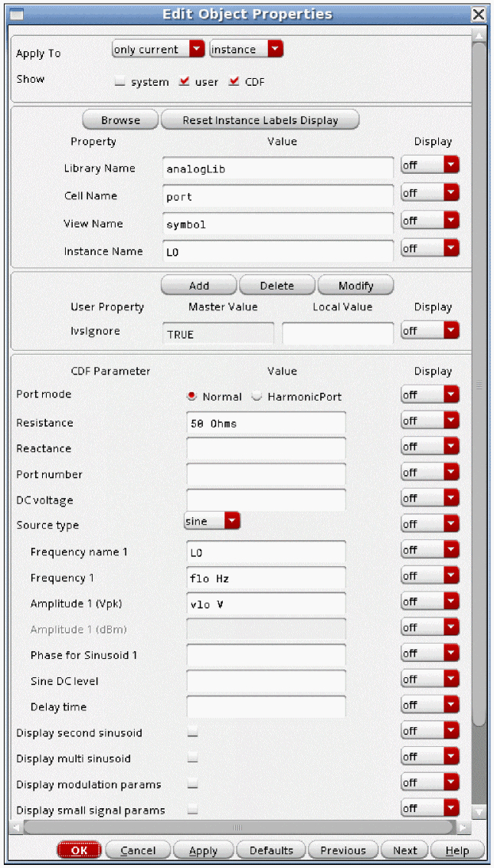
Task: Click the vertical scrollbar up arrow
Action: click(479, 36)
